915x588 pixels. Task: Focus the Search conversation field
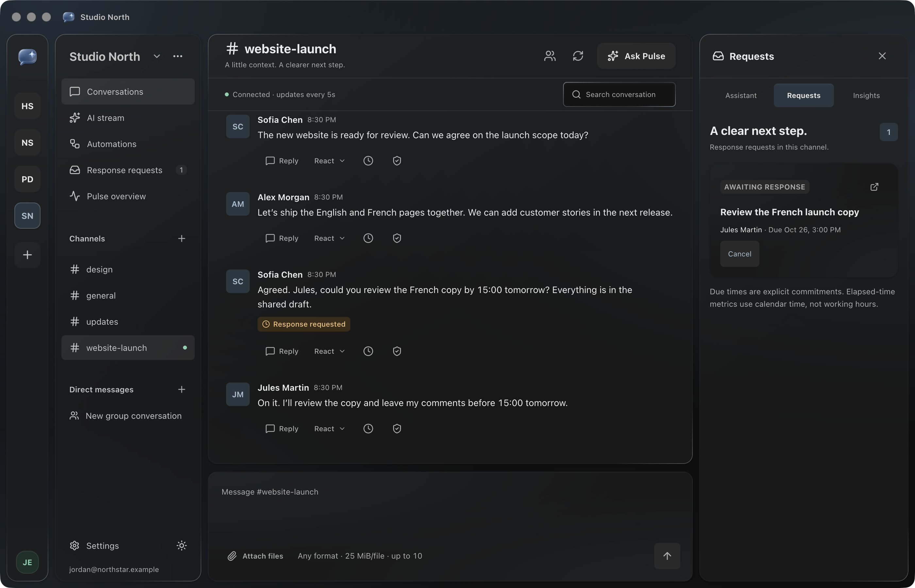pyautogui.click(x=619, y=94)
